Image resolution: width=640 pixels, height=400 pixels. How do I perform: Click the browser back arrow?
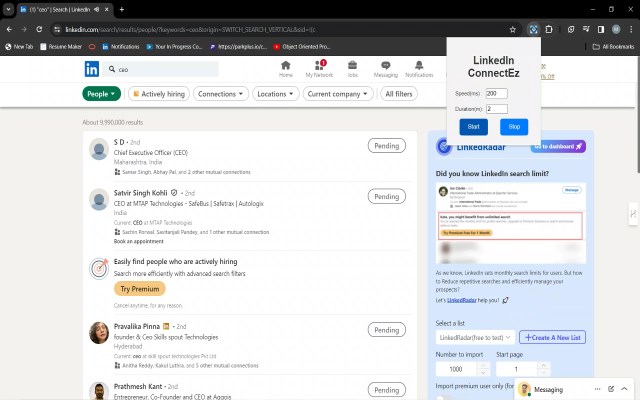click(x=9, y=29)
